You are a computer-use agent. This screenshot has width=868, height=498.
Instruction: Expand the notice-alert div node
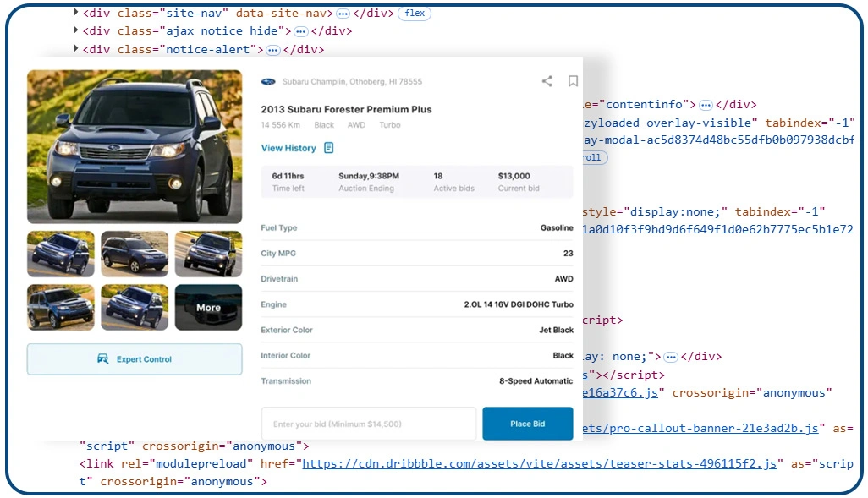click(76, 48)
